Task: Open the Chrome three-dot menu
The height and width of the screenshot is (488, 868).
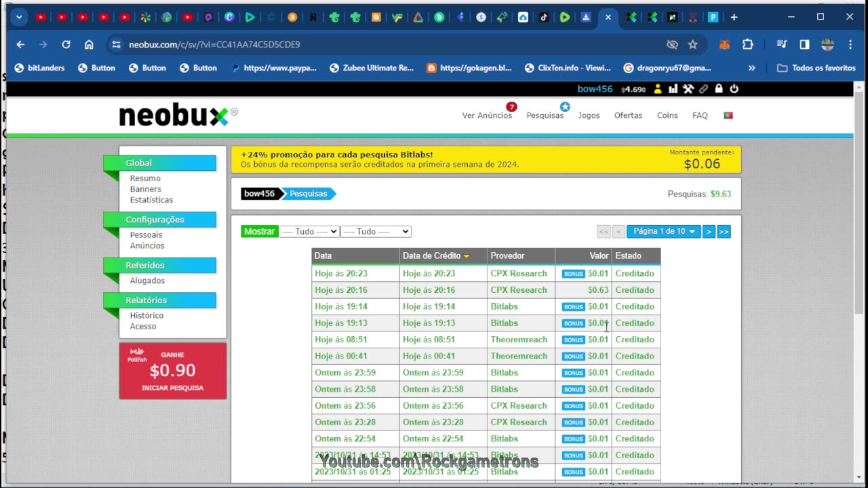Action: tap(850, 45)
